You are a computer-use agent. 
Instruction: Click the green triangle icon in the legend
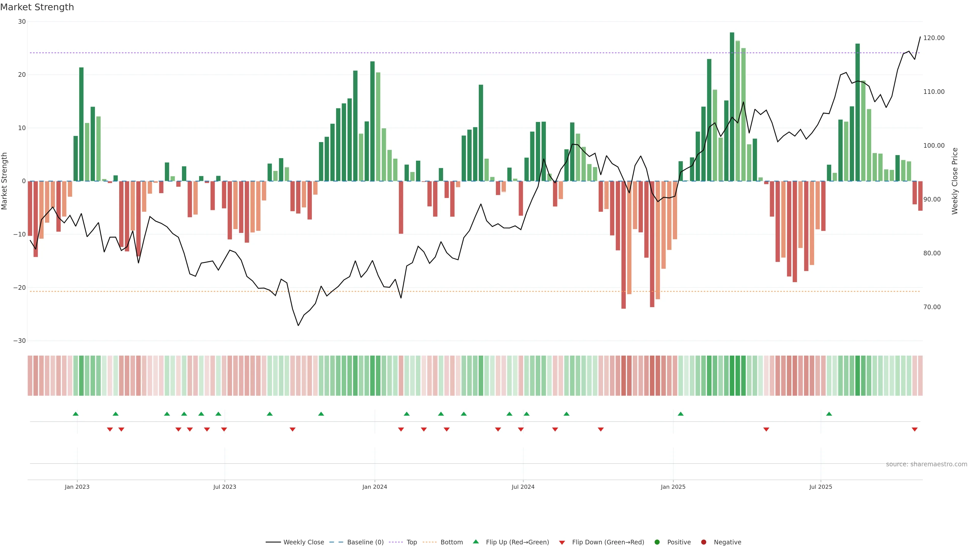coord(475,542)
